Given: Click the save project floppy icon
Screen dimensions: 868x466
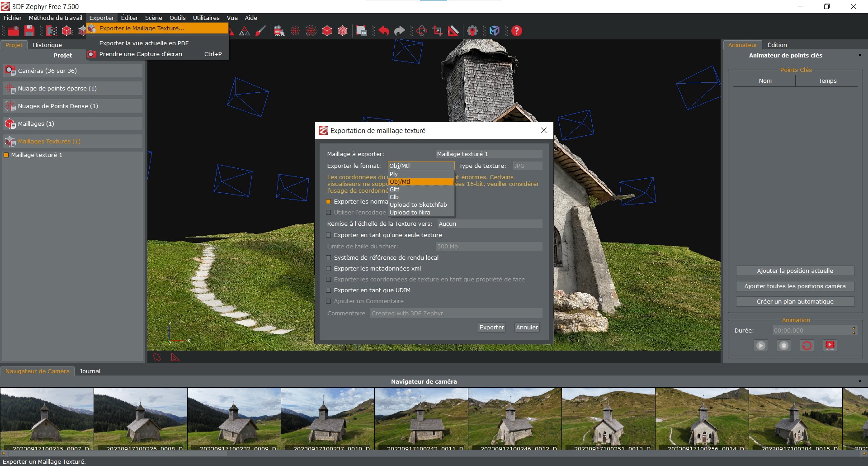Looking at the screenshot, I should (x=29, y=31).
